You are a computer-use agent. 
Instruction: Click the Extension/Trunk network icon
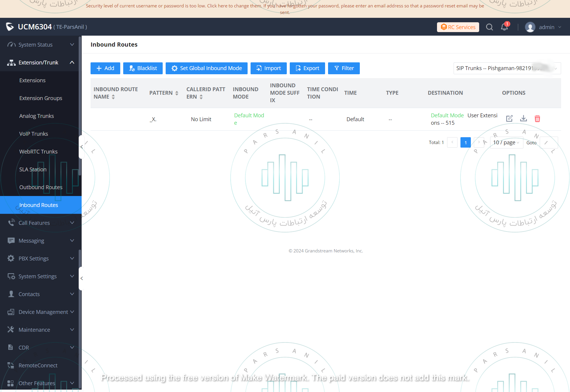pyautogui.click(x=11, y=62)
